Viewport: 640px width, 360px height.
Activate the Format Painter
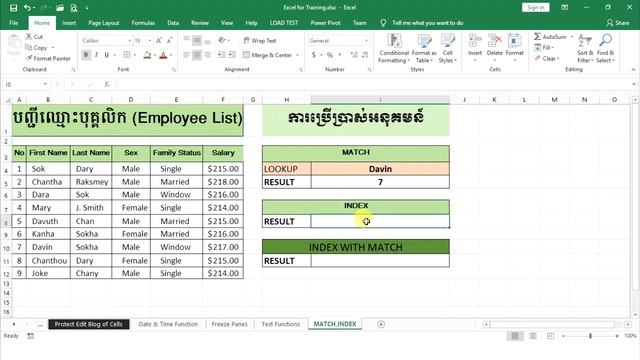[48, 59]
